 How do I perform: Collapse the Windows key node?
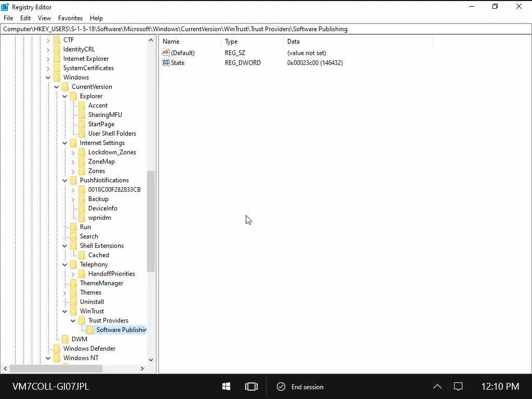(x=48, y=78)
